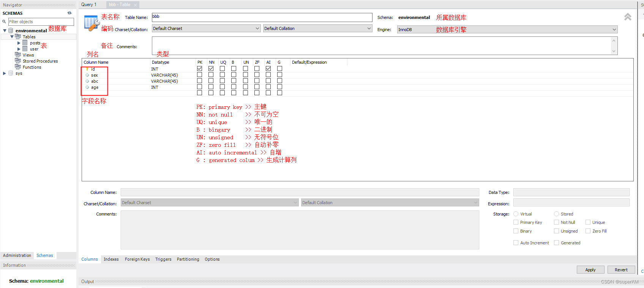The width and height of the screenshot is (644, 288).
Task: Open the Foreign Keys tab
Action: point(137,259)
